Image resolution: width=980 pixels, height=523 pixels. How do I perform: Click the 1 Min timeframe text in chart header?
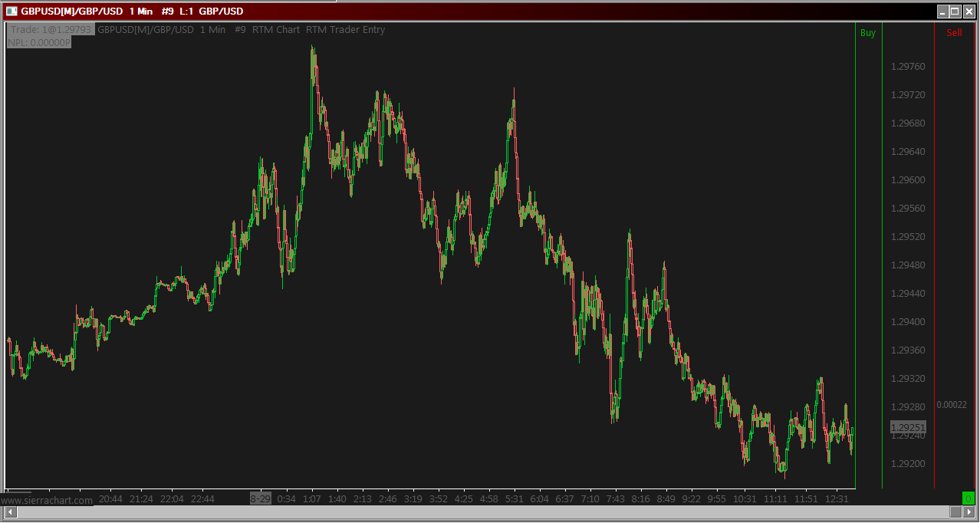pos(212,30)
